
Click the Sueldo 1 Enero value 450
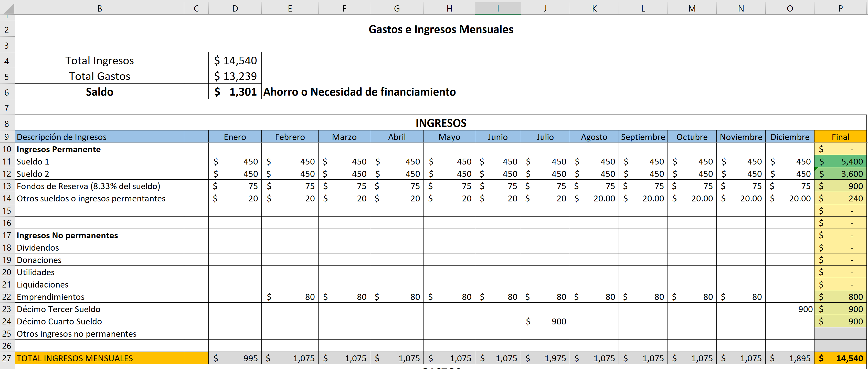pos(235,161)
